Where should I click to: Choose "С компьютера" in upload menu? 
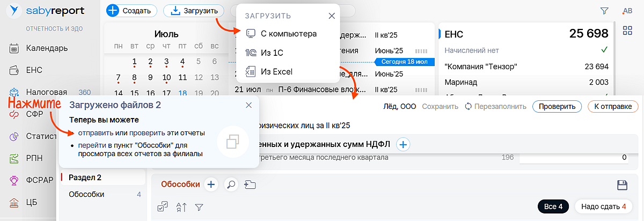(288, 34)
